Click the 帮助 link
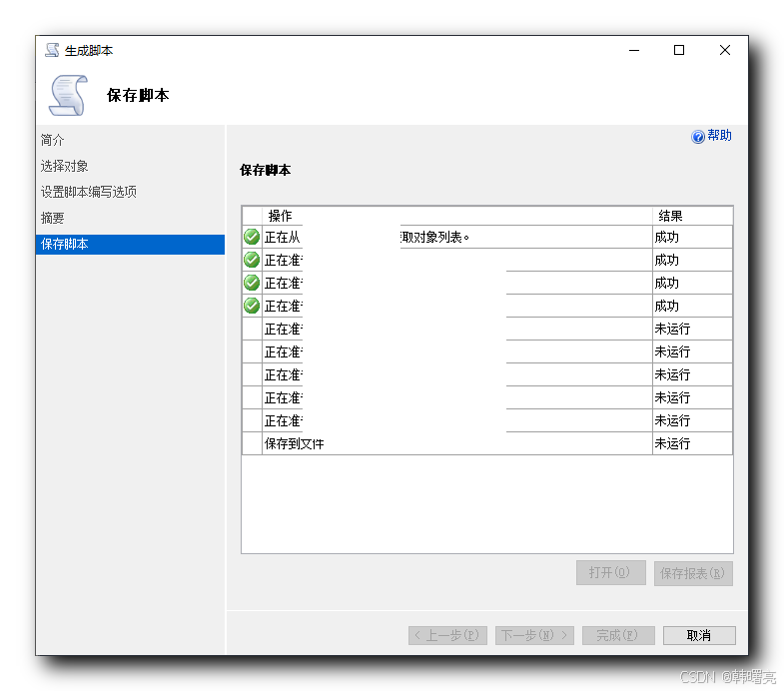The height and width of the screenshot is (691, 784). click(x=719, y=136)
